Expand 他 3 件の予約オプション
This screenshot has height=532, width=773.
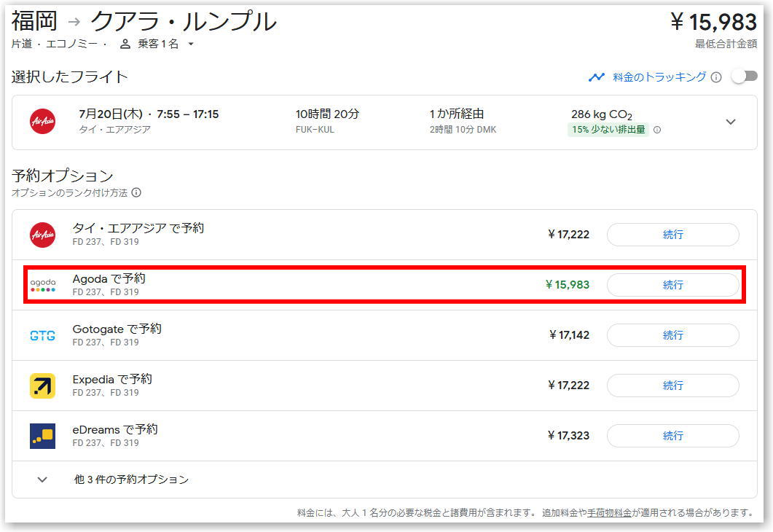point(385,480)
